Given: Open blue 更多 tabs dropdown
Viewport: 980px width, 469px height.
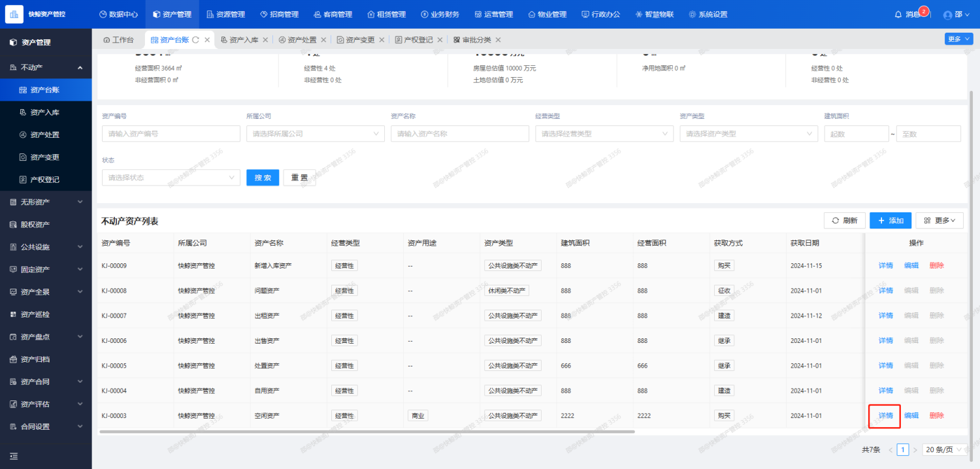Looking at the screenshot, I should (x=958, y=39).
